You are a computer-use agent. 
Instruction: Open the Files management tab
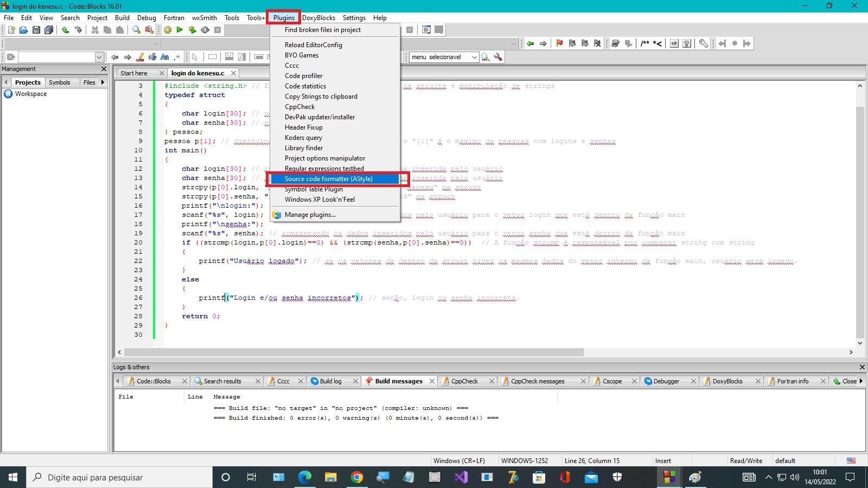tap(89, 82)
